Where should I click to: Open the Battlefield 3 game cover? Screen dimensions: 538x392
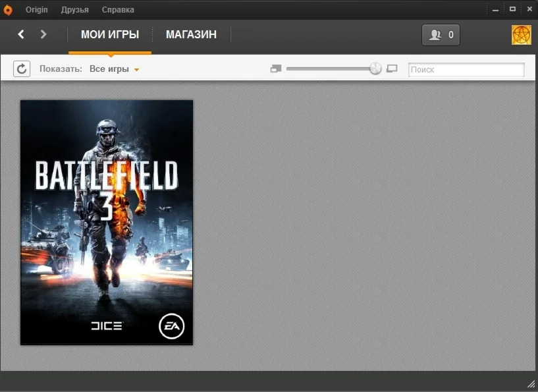pyautogui.click(x=106, y=222)
